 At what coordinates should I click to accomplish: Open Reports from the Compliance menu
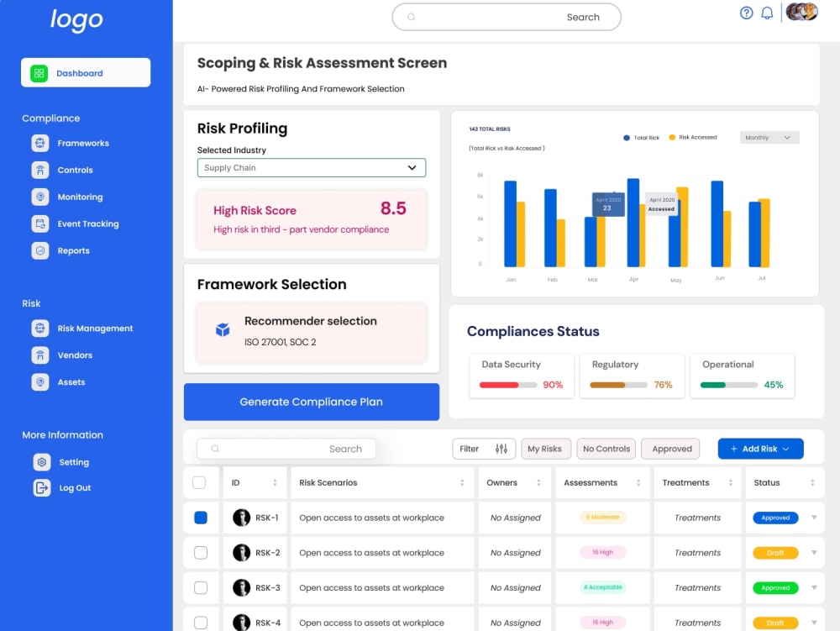pyautogui.click(x=39, y=250)
